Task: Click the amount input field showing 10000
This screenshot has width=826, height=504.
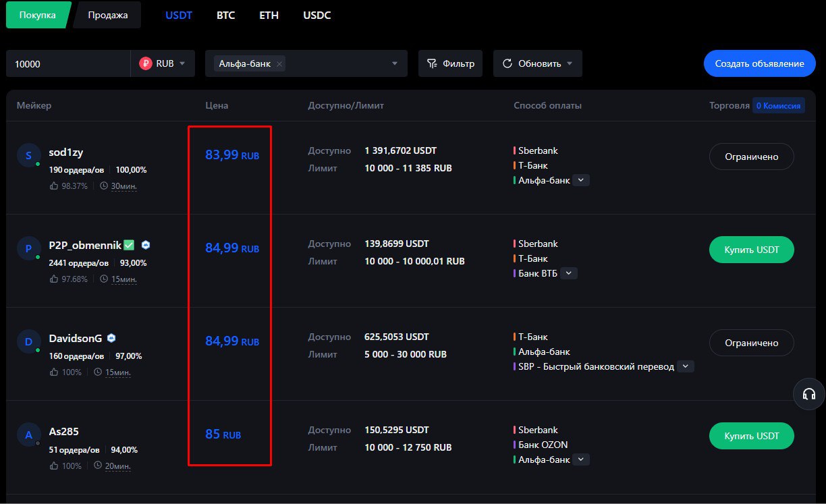Action: [x=68, y=63]
